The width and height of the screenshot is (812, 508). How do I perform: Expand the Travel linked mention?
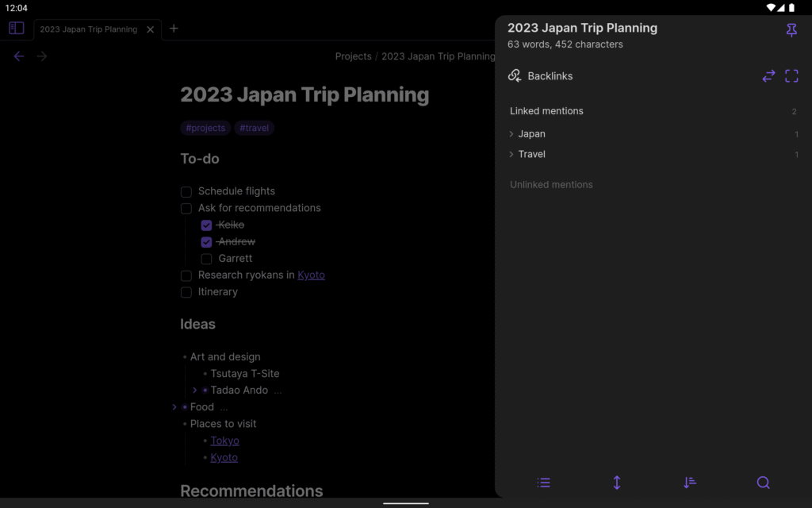(x=512, y=154)
